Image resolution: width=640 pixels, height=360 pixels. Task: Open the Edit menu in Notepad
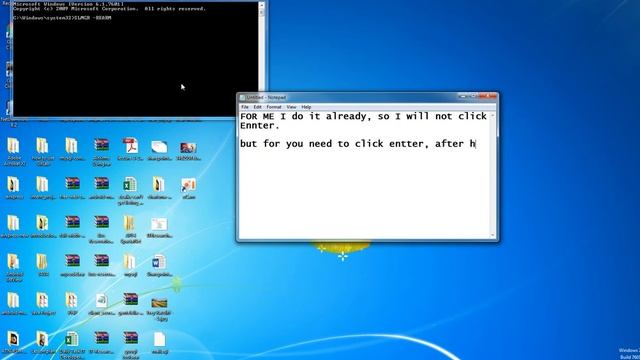[x=257, y=107]
